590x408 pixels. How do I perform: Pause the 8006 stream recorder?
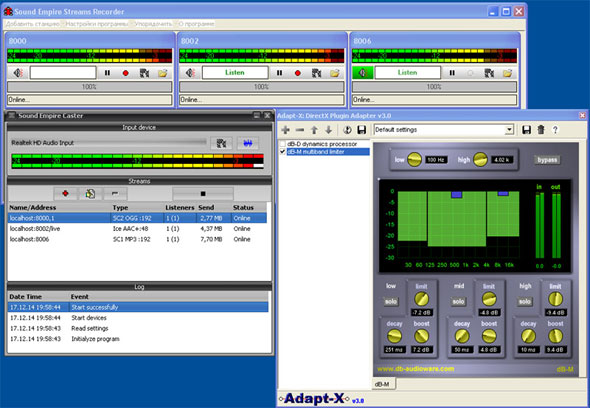tap(452, 73)
